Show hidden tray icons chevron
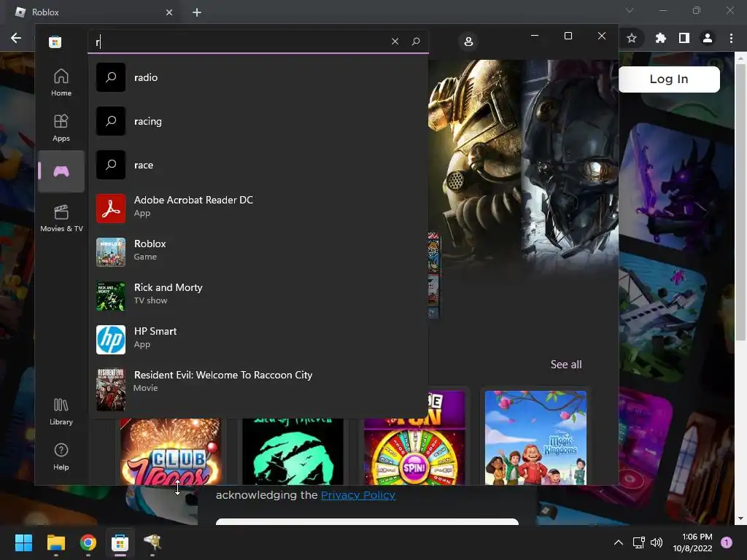 click(x=619, y=542)
